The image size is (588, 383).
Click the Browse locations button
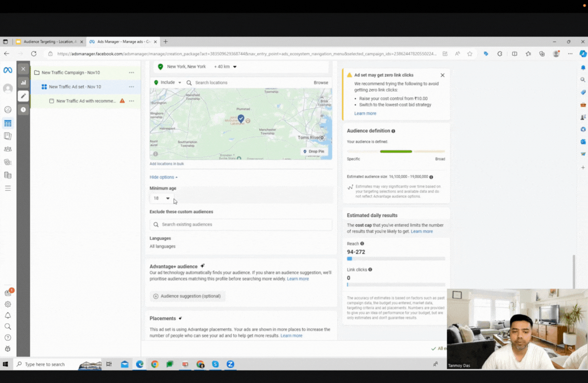tap(321, 82)
